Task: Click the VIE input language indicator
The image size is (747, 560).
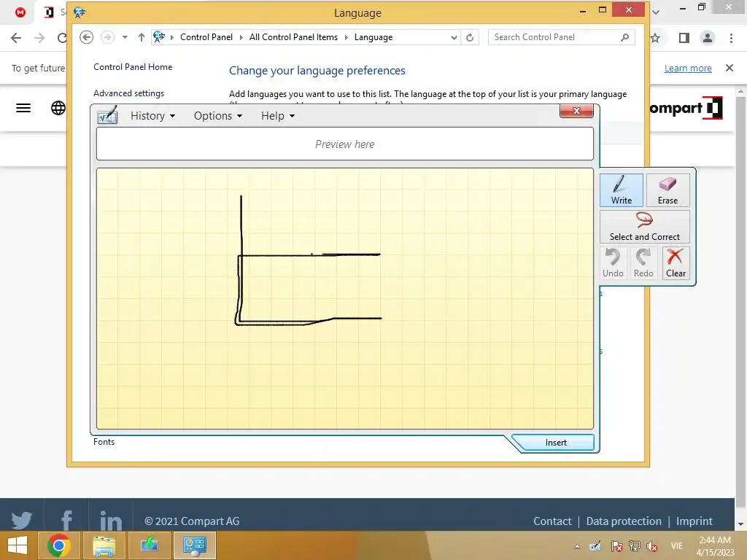Action: pyautogui.click(x=676, y=545)
